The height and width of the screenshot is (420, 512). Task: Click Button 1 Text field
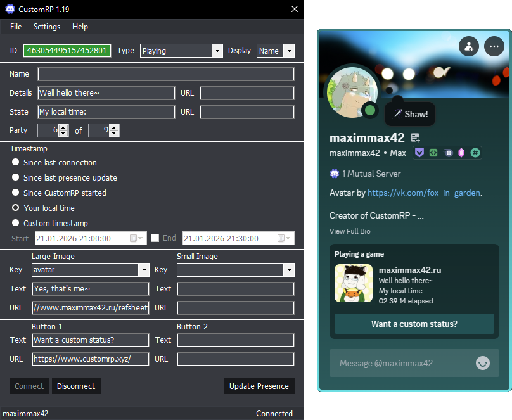[91, 340]
